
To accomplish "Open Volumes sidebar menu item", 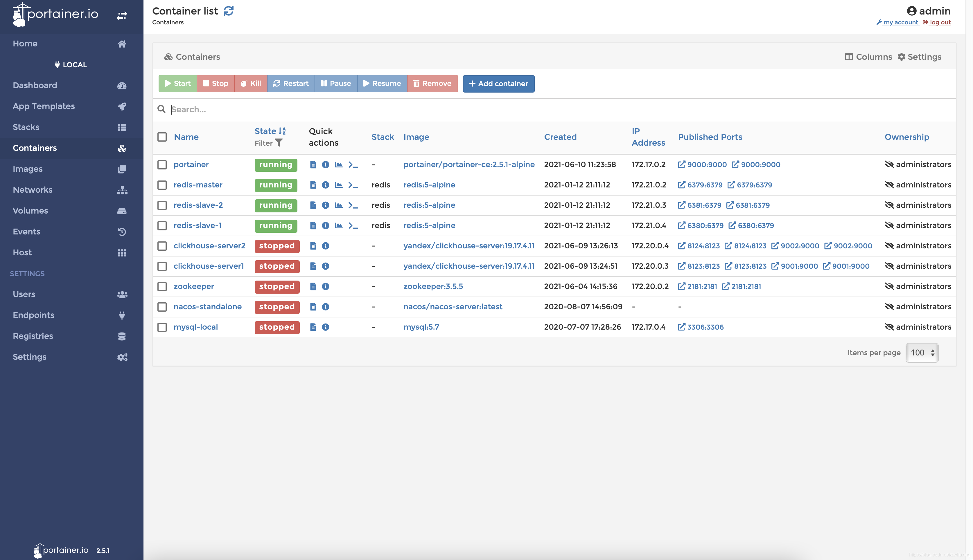I will (30, 211).
